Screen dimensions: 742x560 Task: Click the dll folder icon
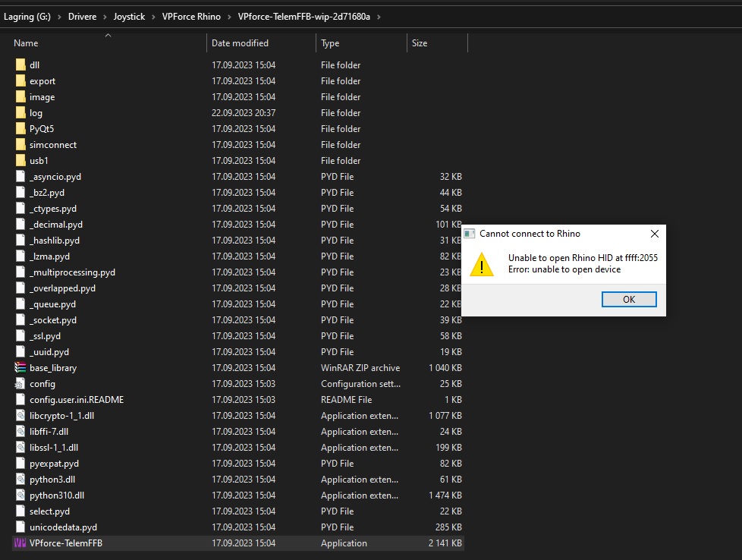point(20,64)
